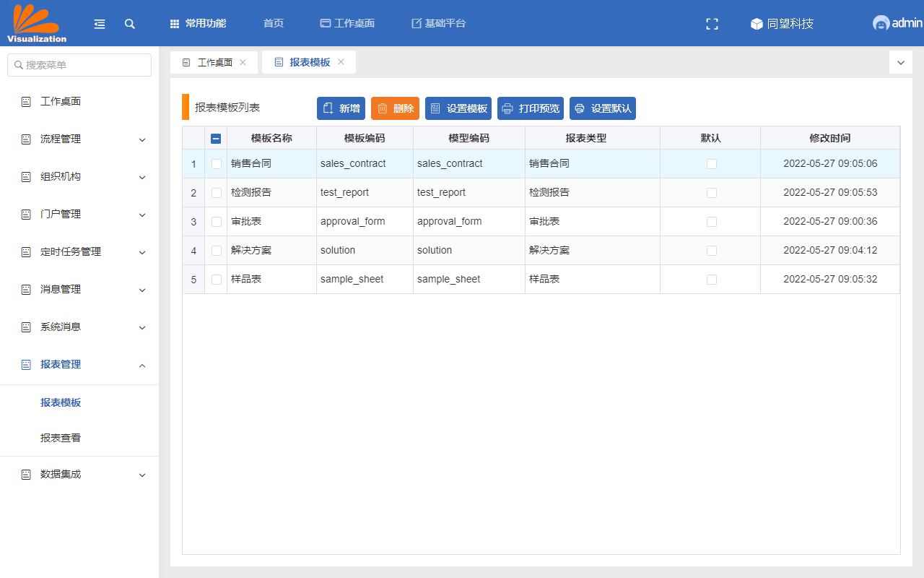Close the 报表模板 tab

tap(341, 62)
